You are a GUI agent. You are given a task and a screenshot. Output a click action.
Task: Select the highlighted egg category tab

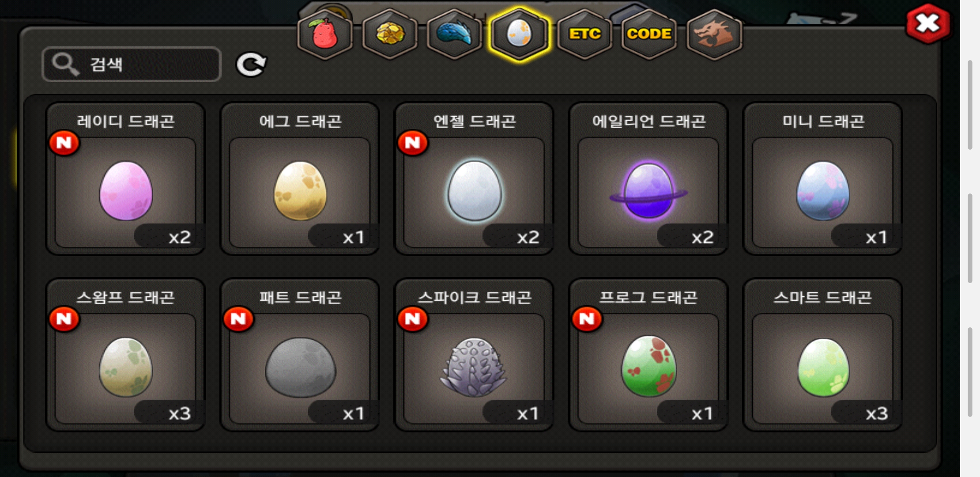click(x=520, y=34)
